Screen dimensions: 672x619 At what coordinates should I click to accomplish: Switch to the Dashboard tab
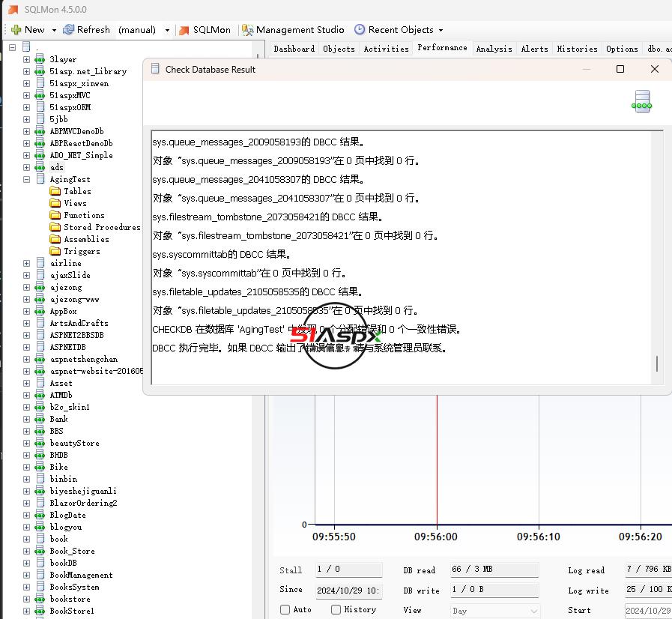click(x=294, y=49)
